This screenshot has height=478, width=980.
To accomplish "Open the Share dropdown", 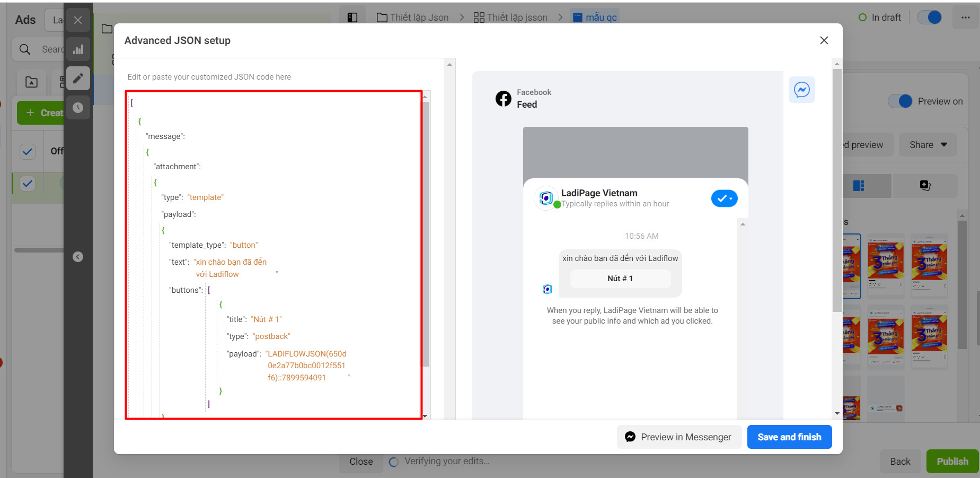I will (928, 145).
